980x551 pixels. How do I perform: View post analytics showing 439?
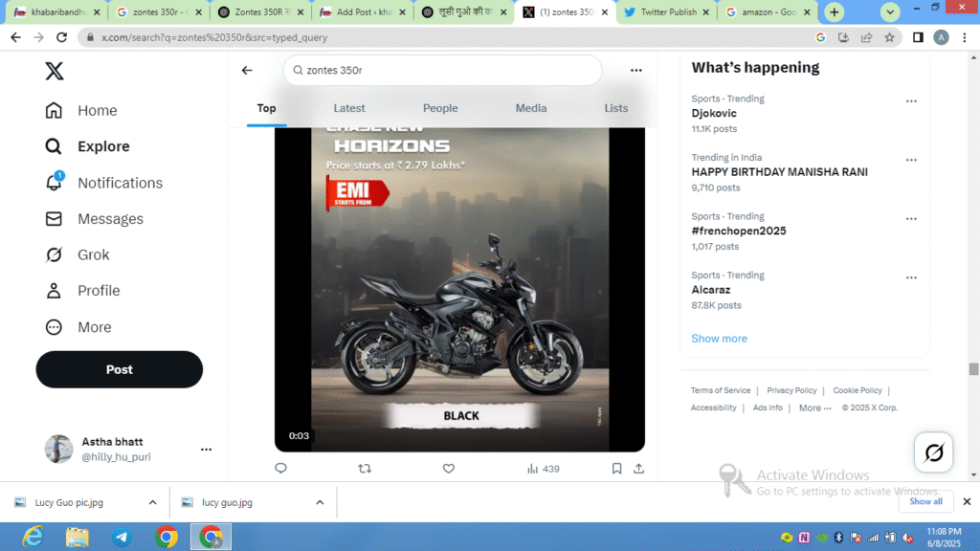544,469
